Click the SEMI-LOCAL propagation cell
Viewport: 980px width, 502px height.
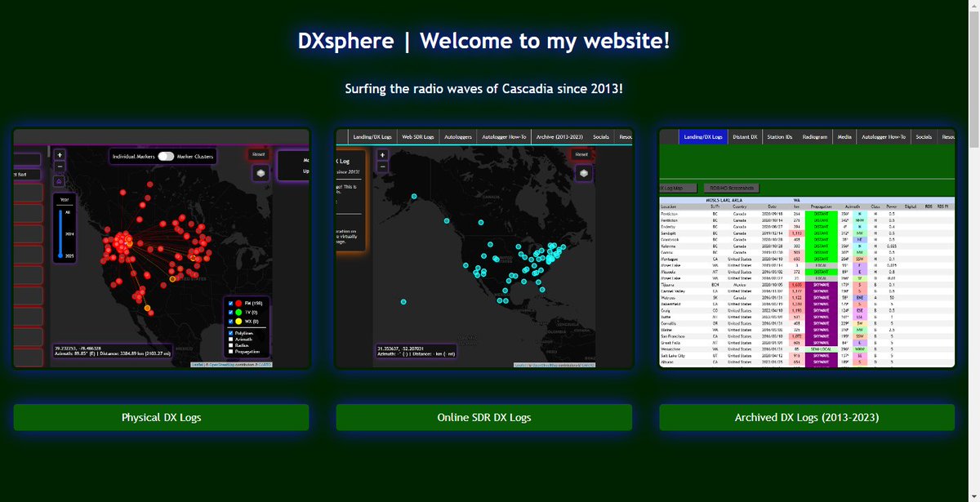(821, 349)
